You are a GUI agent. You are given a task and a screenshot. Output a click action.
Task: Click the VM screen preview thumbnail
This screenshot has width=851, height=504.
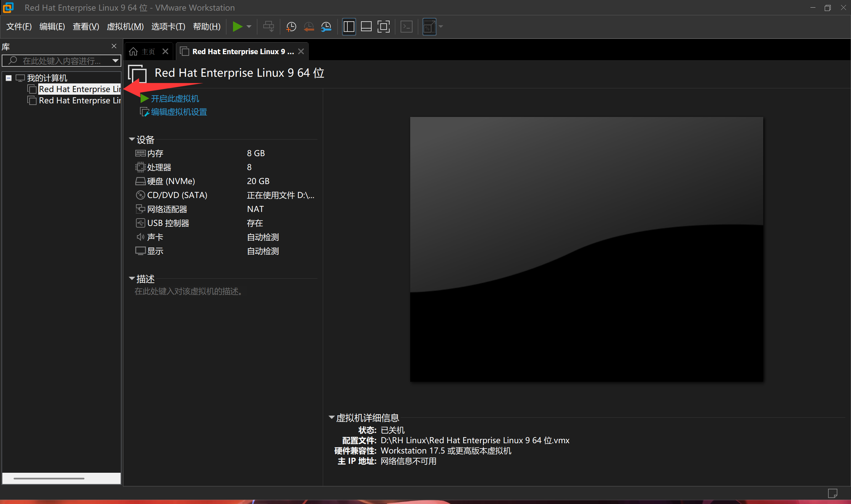click(586, 249)
